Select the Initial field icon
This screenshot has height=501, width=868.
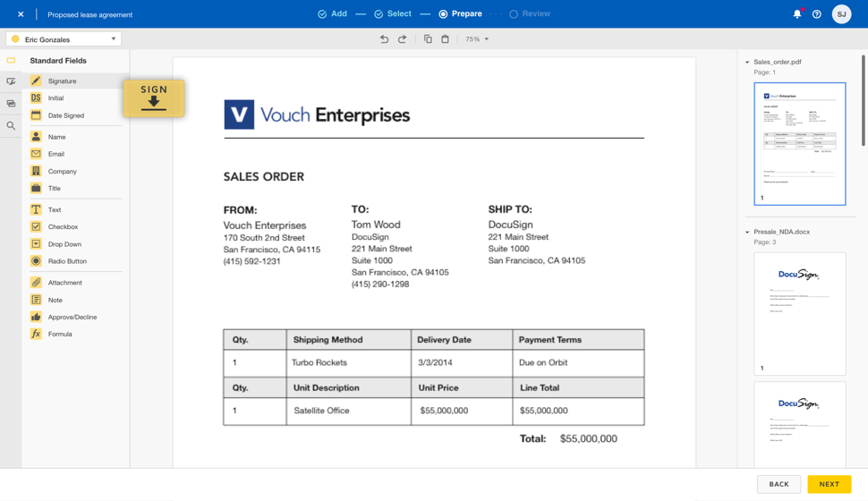36,98
